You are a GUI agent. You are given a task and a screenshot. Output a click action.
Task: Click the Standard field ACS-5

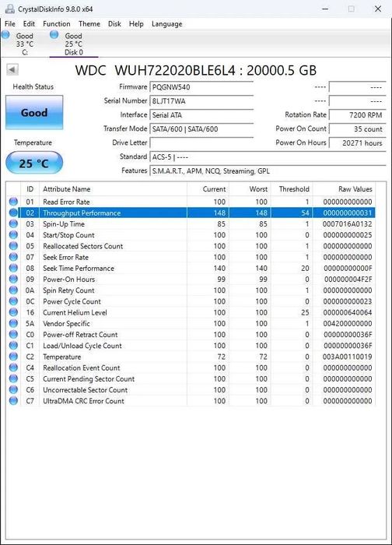pos(268,157)
